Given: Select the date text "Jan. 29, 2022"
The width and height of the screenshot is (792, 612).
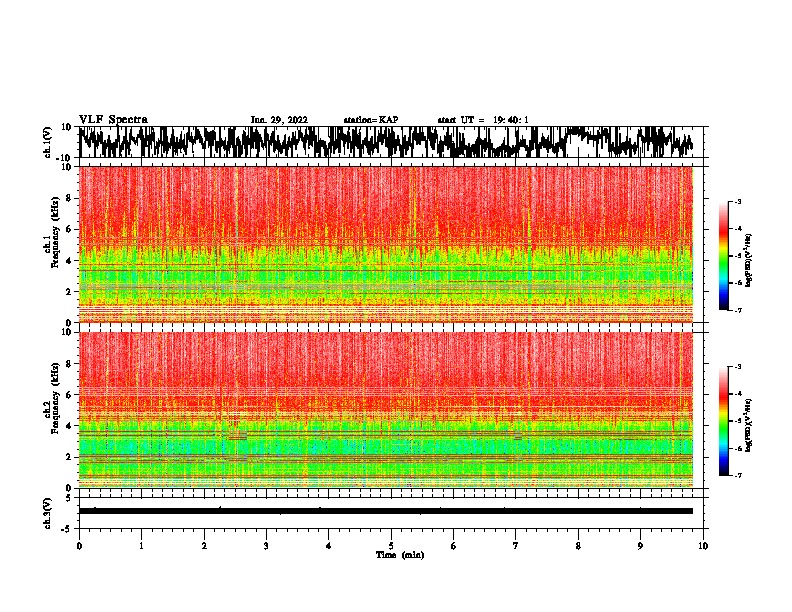Looking at the screenshot, I should (279, 120).
